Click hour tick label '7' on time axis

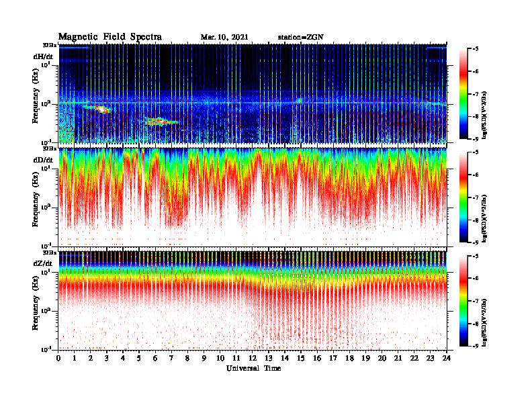tap(172, 358)
